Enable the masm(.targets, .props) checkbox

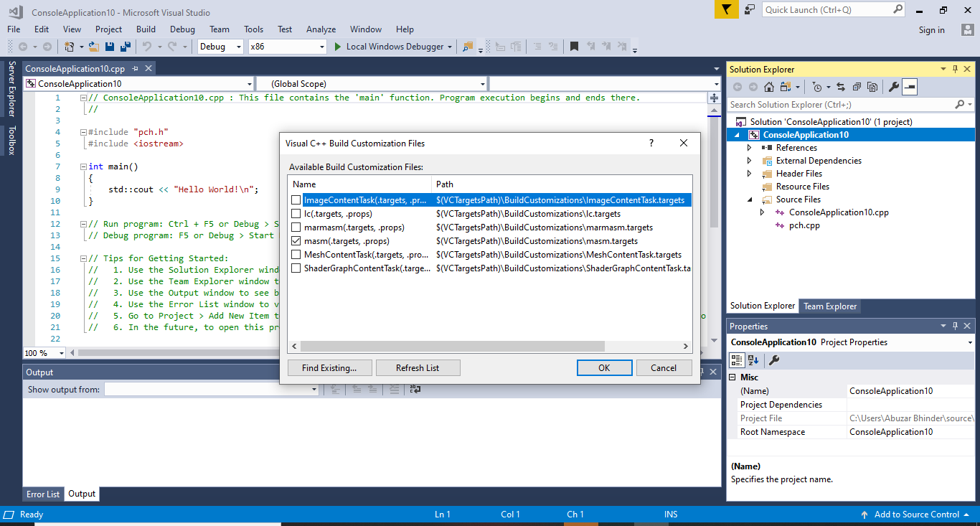[x=296, y=241]
